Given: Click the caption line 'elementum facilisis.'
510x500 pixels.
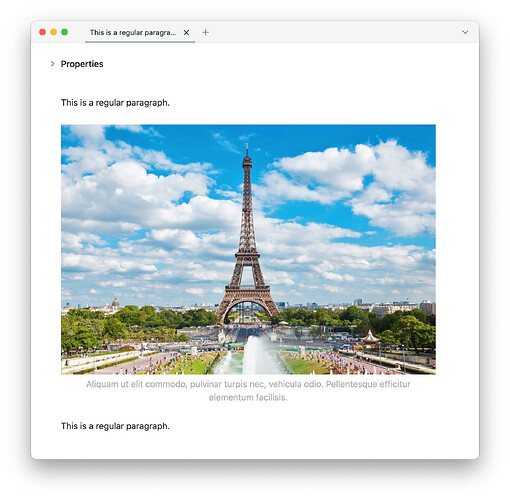Looking at the screenshot, I should [x=248, y=397].
